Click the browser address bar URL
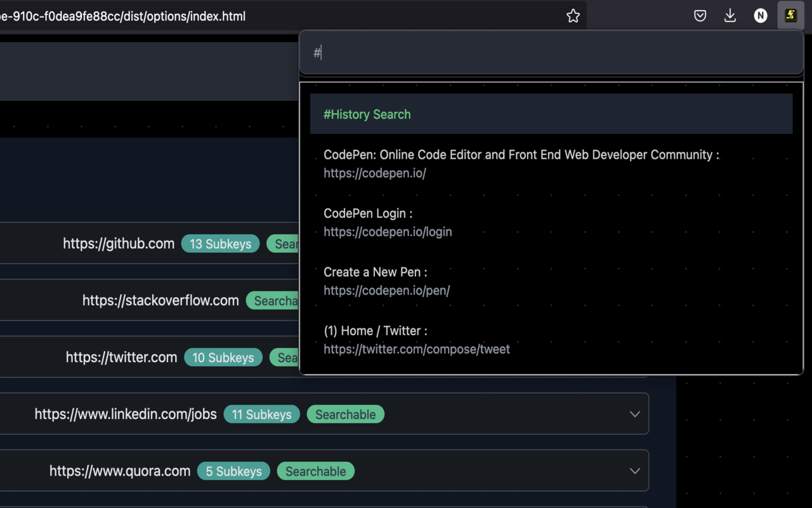Image resolution: width=812 pixels, height=508 pixels. pos(123,17)
